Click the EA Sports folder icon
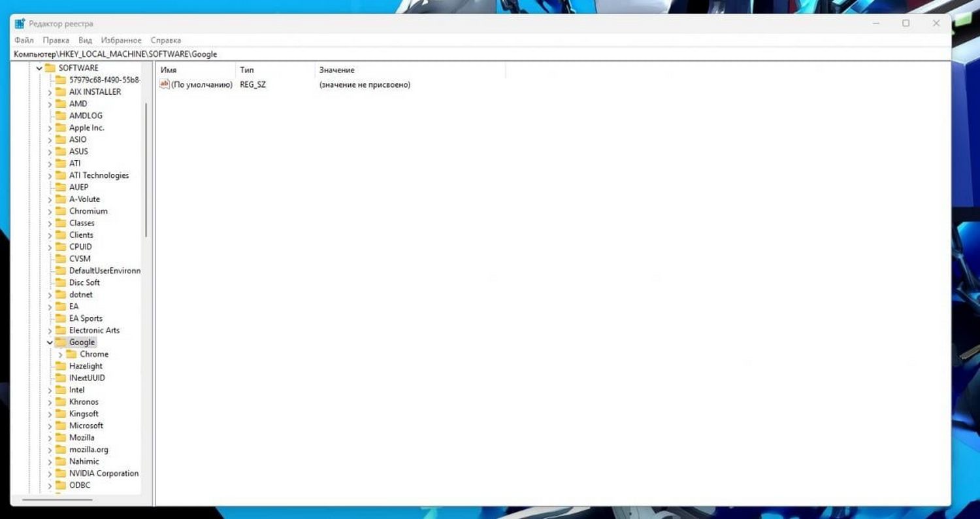The width and height of the screenshot is (980, 519). click(61, 318)
